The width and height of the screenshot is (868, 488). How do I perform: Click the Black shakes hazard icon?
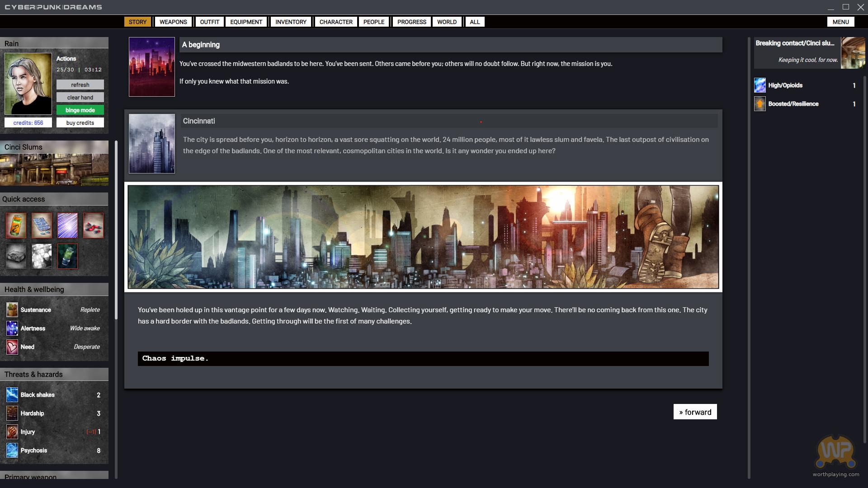(12, 395)
